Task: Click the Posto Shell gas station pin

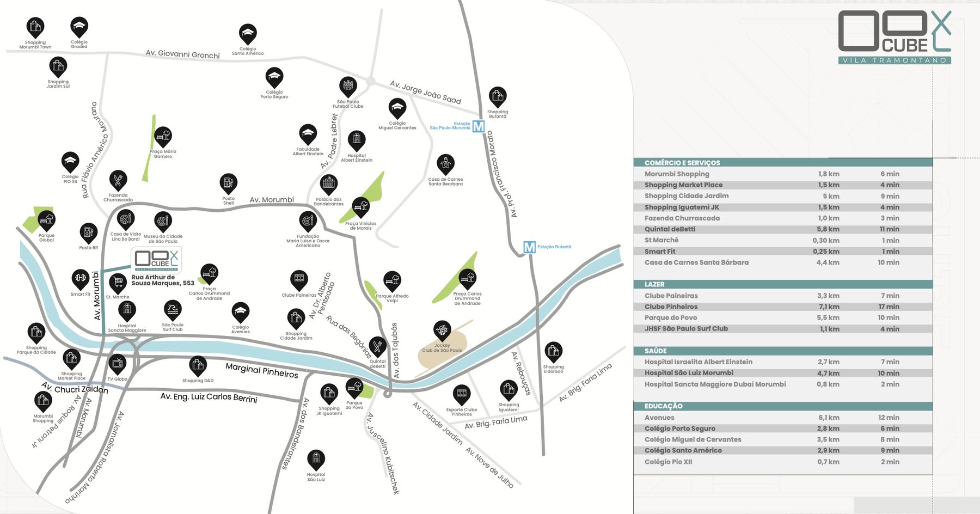Action: [x=229, y=184]
